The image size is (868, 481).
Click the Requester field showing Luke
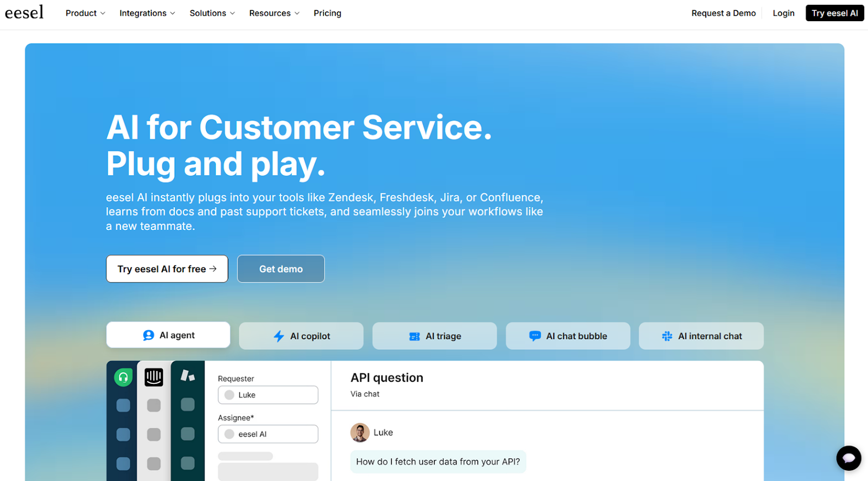[x=268, y=395]
